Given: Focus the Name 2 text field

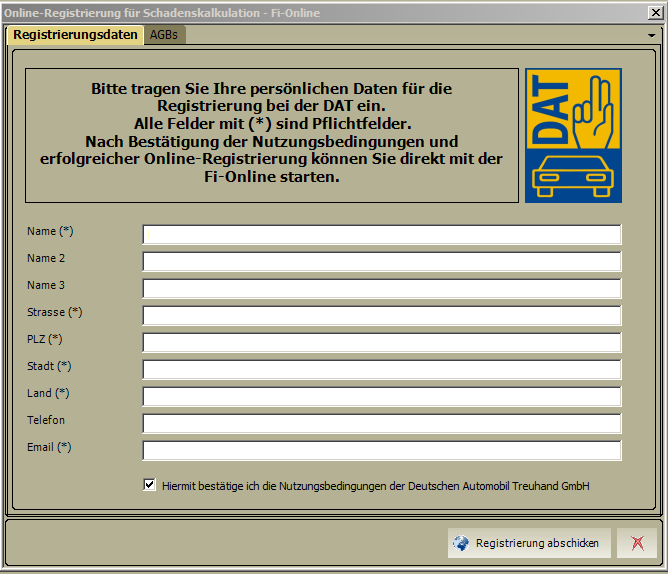Looking at the screenshot, I should (382, 261).
